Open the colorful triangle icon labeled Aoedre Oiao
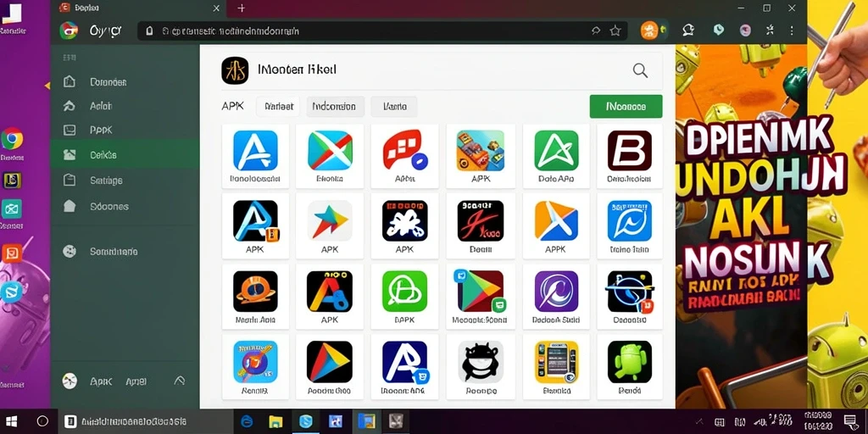The width and height of the screenshot is (868, 434). click(330, 362)
